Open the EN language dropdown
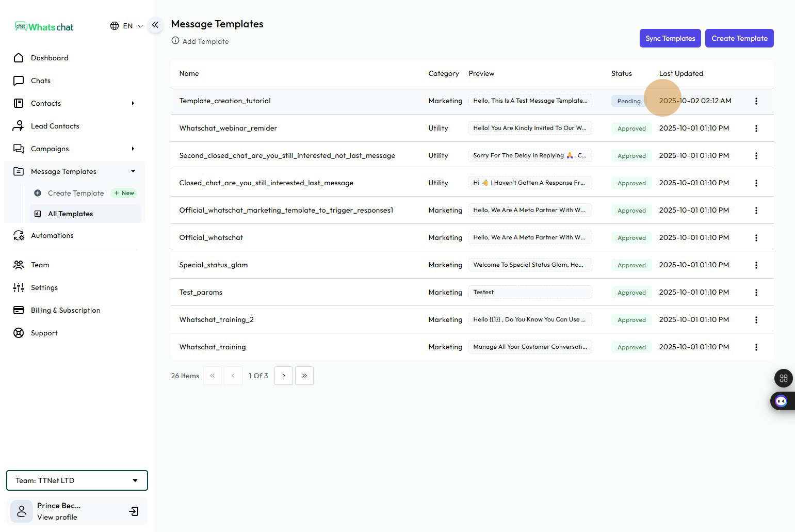The height and width of the screenshot is (532, 795). [x=126, y=26]
